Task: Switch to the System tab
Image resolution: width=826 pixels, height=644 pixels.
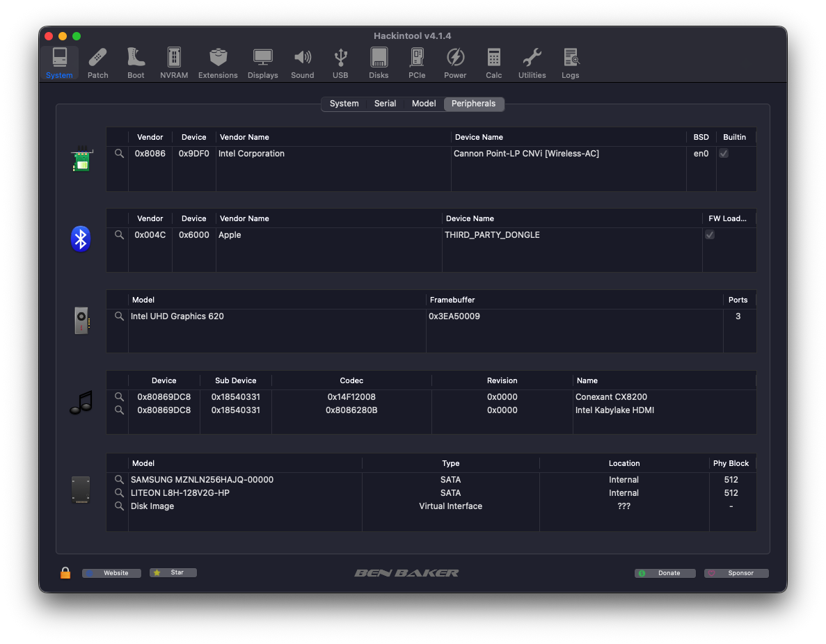Action: click(344, 104)
